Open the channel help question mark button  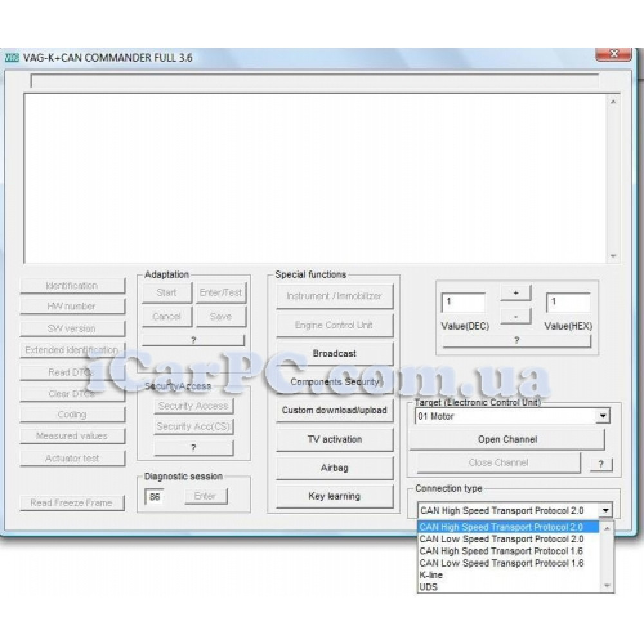pos(601,464)
